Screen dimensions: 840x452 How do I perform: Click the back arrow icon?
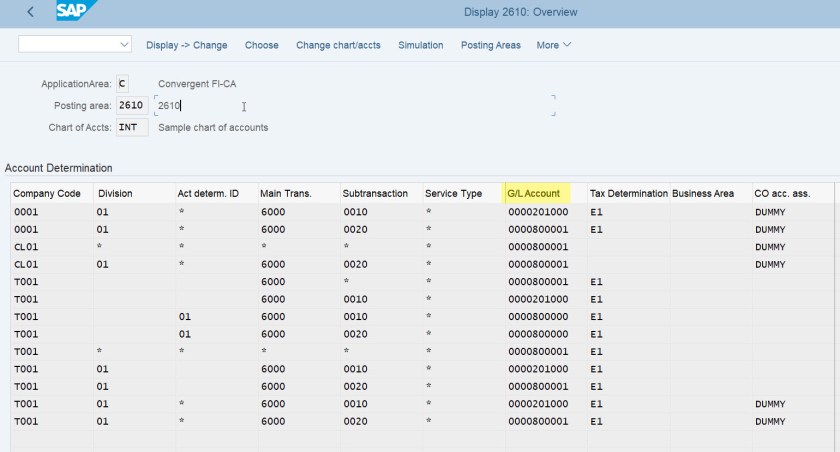pyautogui.click(x=31, y=12)
